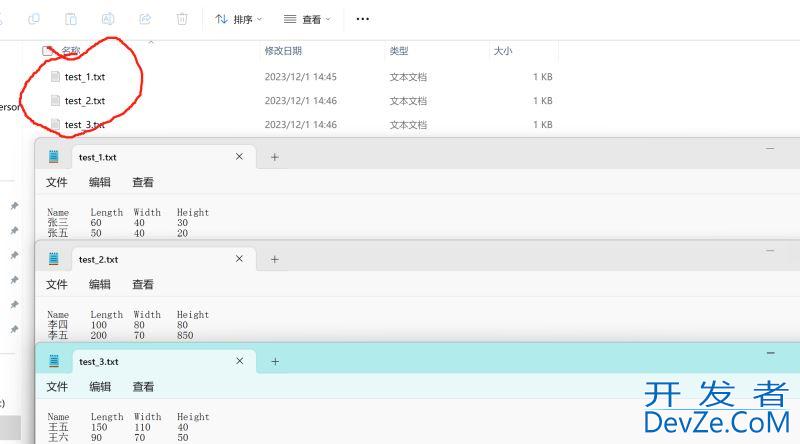Image resolution: width=800 pixels, height=444 pixels.
Task: Close the test_2.txt tab
Action: pos(239,259)
